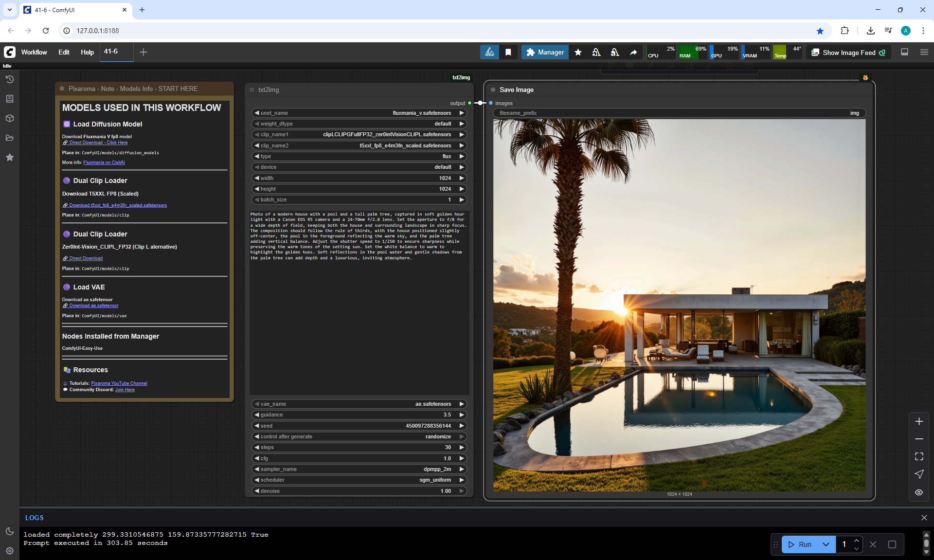Open the queue history sidebar icon
934x560 pixels.
(9, 79)
